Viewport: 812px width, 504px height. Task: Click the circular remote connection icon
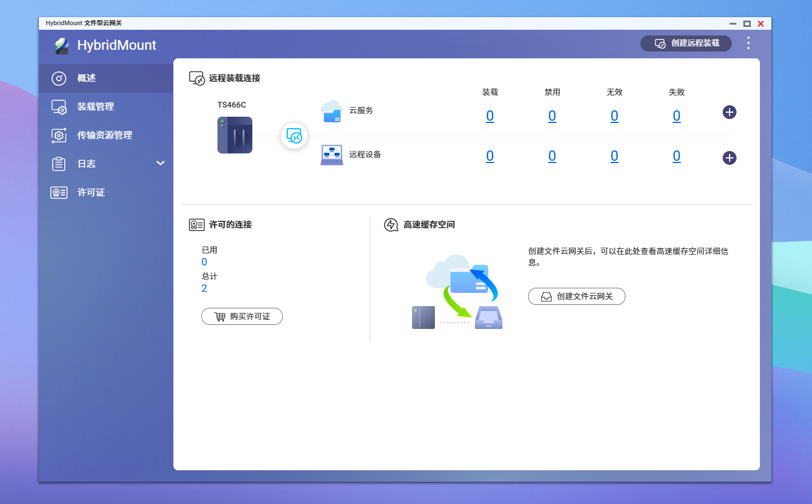coord(294,136)
